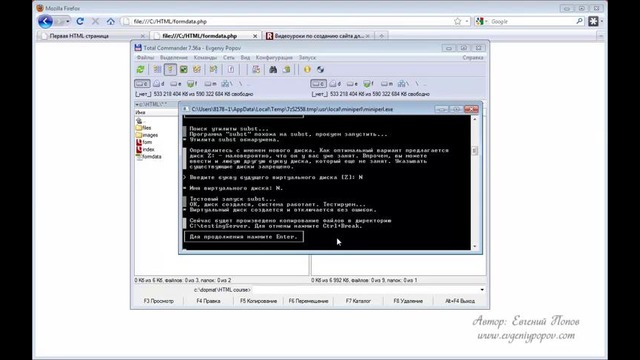The image size is (640, 360).
Task: Open network neighborhood in the left drive bar
Action: tap(227, 84)
